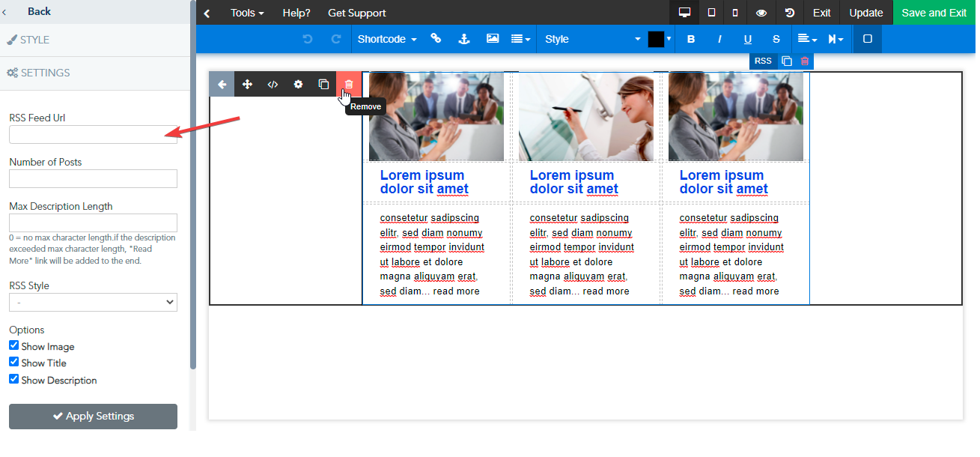Switch to mobile preview mode
The width and height of the screenshot is (980, 457).
[735, 13]
